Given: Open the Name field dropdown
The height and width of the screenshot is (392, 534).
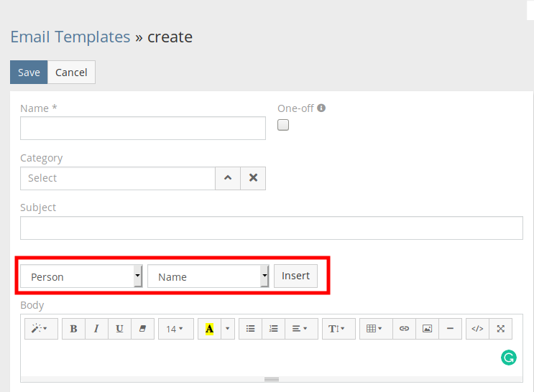Looking at the screenshot, I should 208,276.
